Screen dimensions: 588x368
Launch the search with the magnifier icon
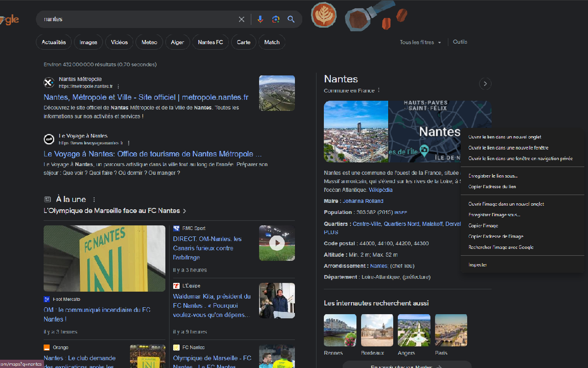(x=291, y=19)
